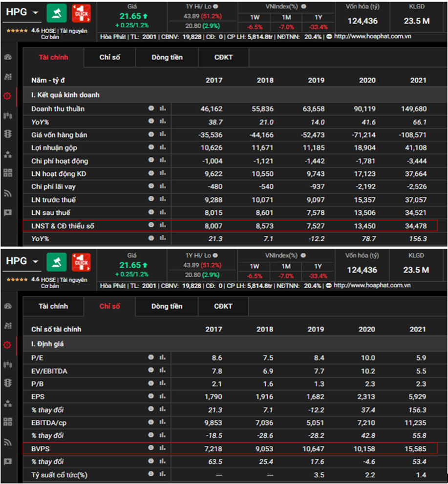Open the chart icon for the EPS row
Image resolution: width=448 pixels, height=484 pixels.
tap(162, 397)
